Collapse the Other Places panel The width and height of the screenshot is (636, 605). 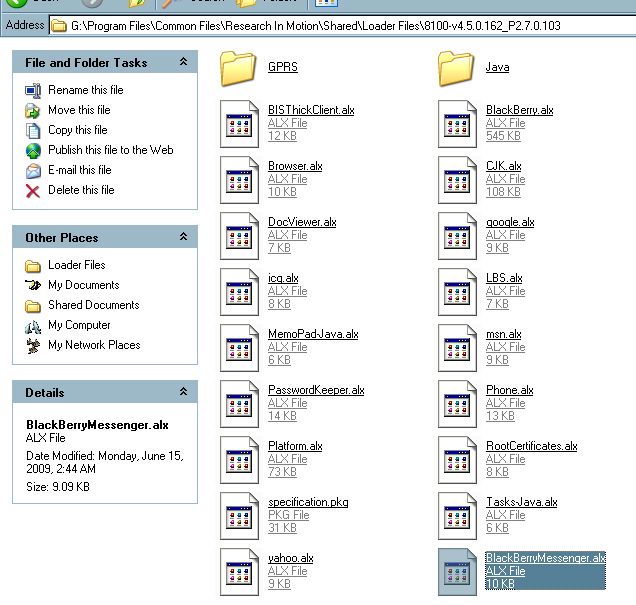point(183,237)
